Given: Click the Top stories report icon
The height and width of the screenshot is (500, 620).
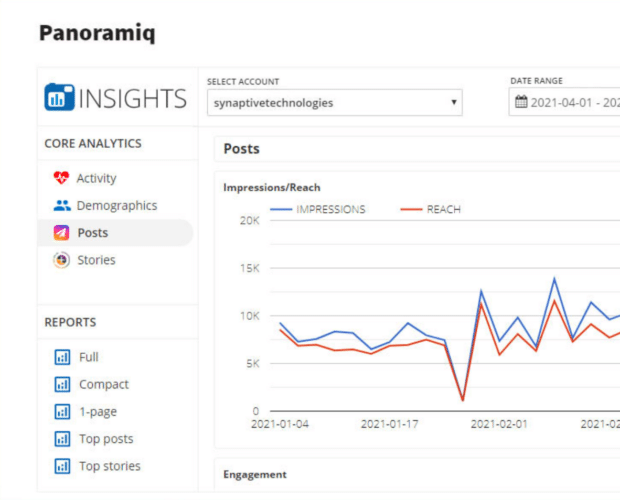Looking at the screenshot, I should pyautogui.click(x=62, y=466).
